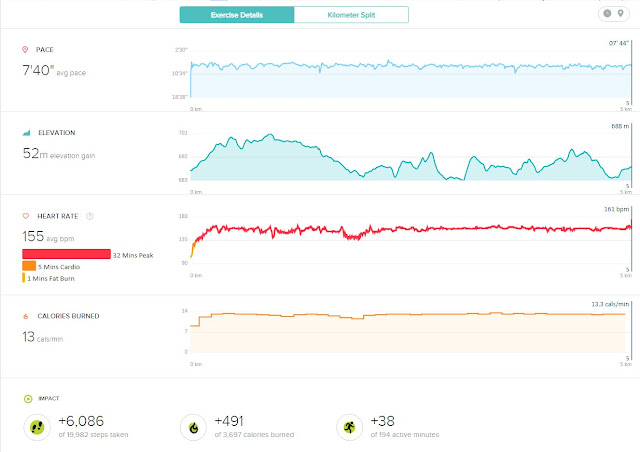Click the 07'44" pace readout label

pyautogui.click(x=619, y=43)
